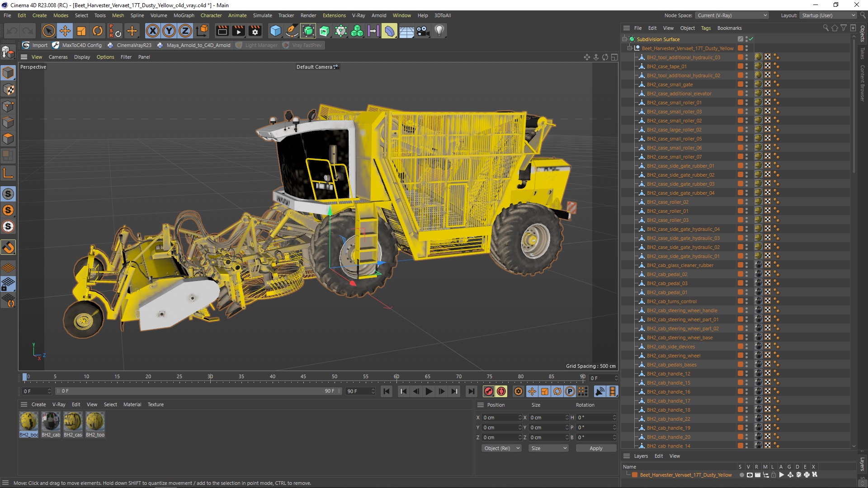
Task: Click stepper arrows of Rotation H field
Action: click(x=614, y=418)
